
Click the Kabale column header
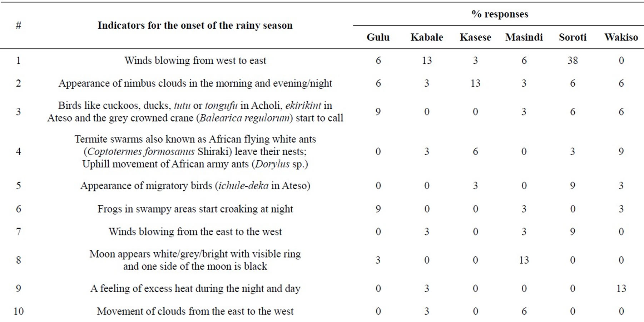click(427, 37)
